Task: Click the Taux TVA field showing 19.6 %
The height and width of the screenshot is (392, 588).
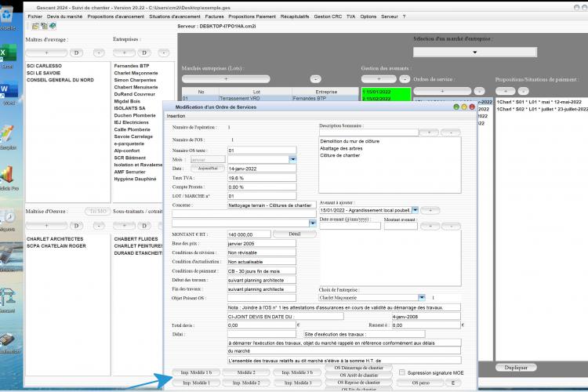Action: pyautogui.click(x=262, y=178)
